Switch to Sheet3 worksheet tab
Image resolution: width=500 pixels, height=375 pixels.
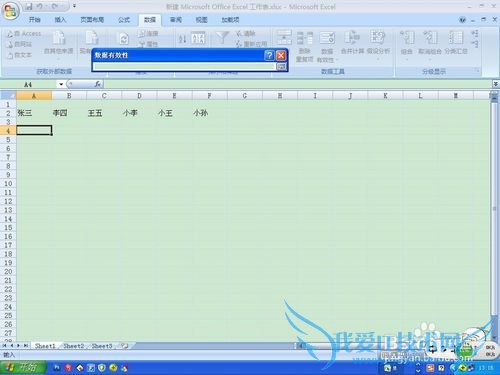tap(102, 346)
